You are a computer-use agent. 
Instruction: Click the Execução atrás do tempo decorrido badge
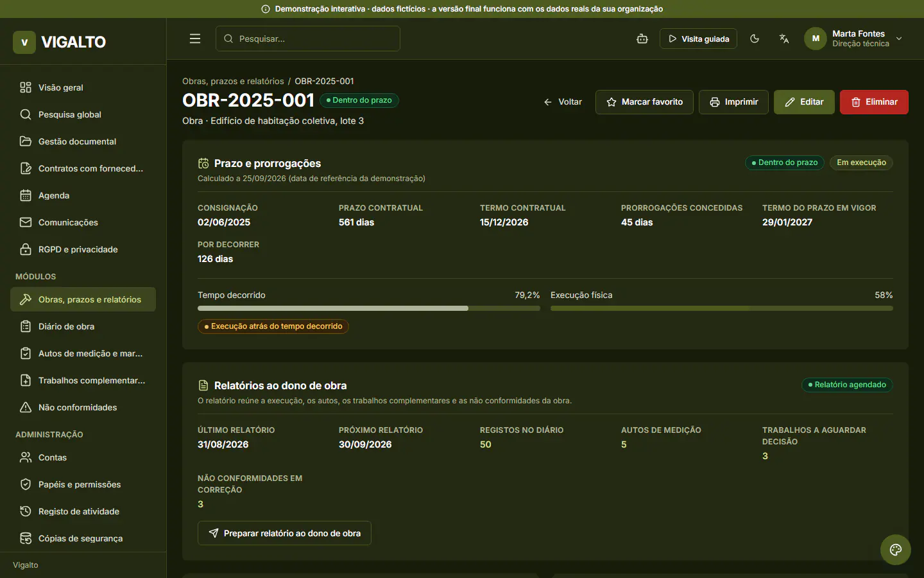click(273, 326)
